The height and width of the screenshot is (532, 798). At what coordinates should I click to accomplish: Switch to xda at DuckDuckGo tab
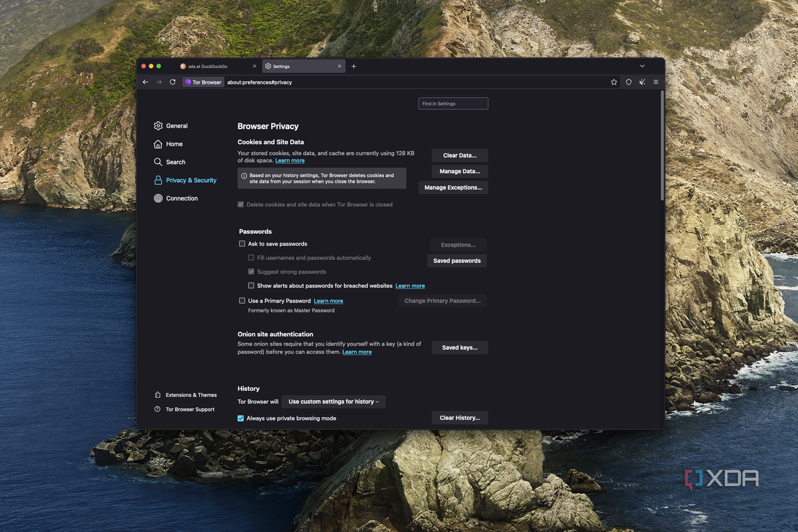tap(219, 66)
